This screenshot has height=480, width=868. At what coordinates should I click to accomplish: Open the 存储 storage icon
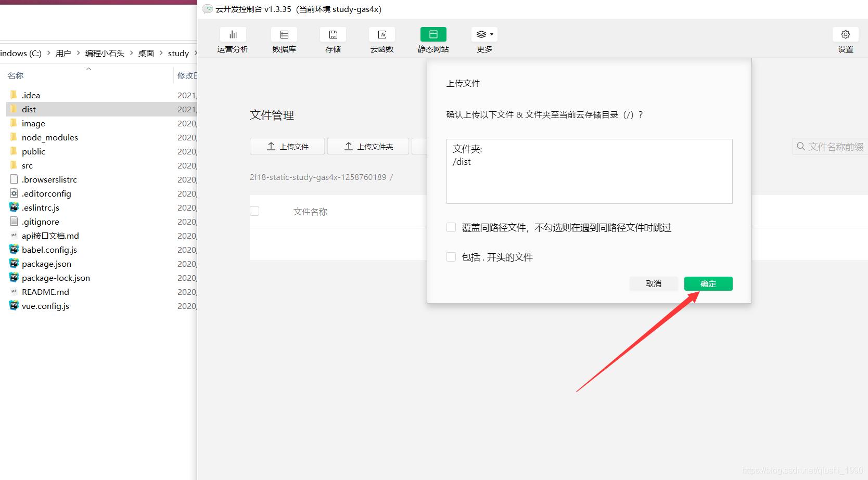click(x=333, y=34)
